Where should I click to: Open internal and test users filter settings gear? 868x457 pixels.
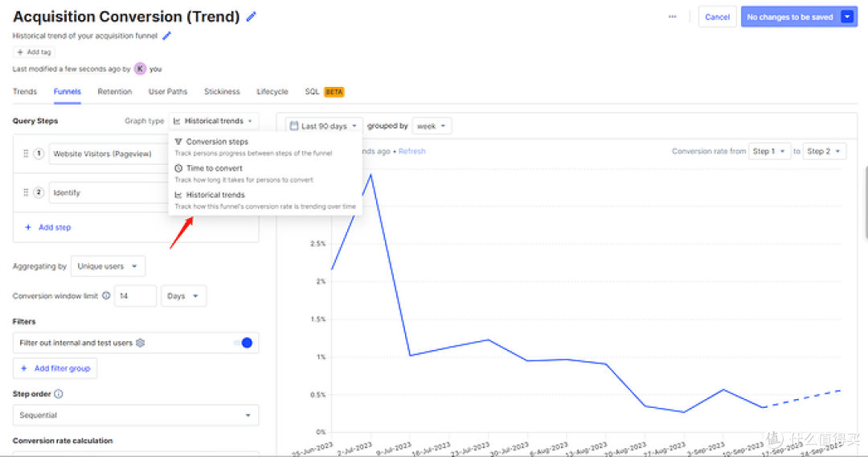click(x=141, y=343)
